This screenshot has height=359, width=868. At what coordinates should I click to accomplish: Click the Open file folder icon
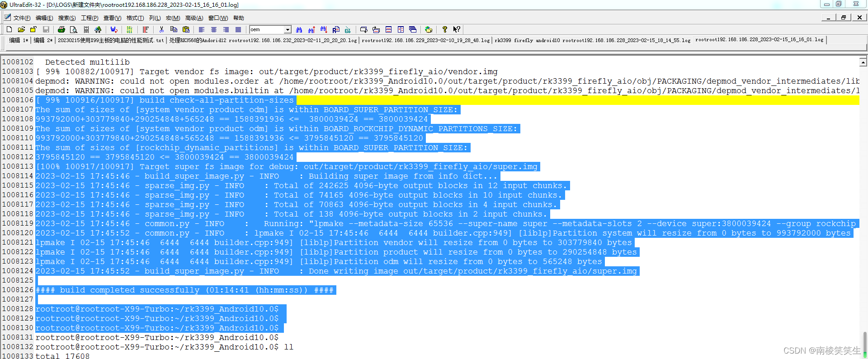point(21,29)
